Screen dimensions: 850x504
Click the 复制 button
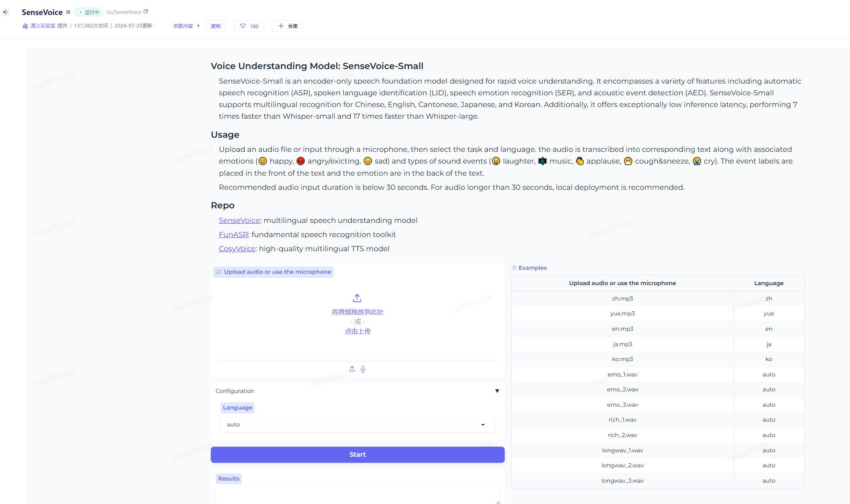point(216,26)
